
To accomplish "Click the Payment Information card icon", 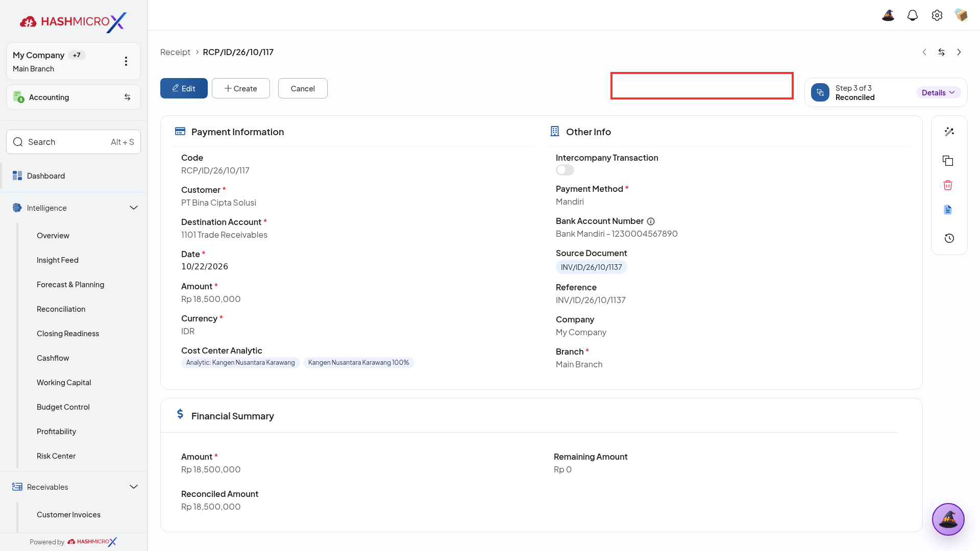I will [x=180, y=132].
